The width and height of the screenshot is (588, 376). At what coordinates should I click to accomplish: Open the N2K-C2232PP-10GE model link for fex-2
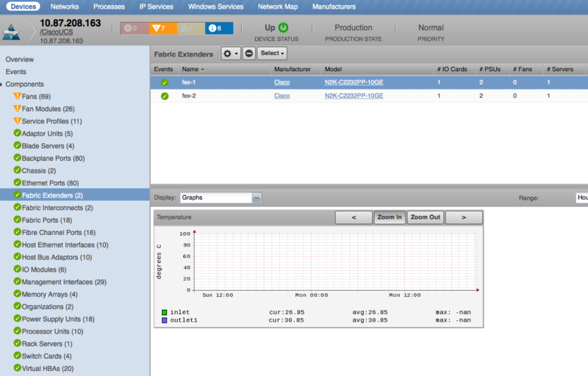point(354,96)
